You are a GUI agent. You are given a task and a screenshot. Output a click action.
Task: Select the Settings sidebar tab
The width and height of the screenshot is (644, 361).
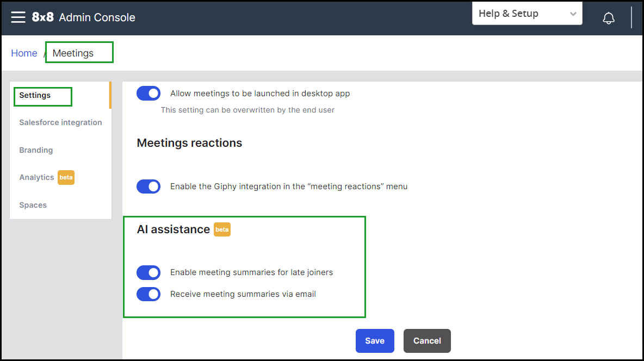35,95
